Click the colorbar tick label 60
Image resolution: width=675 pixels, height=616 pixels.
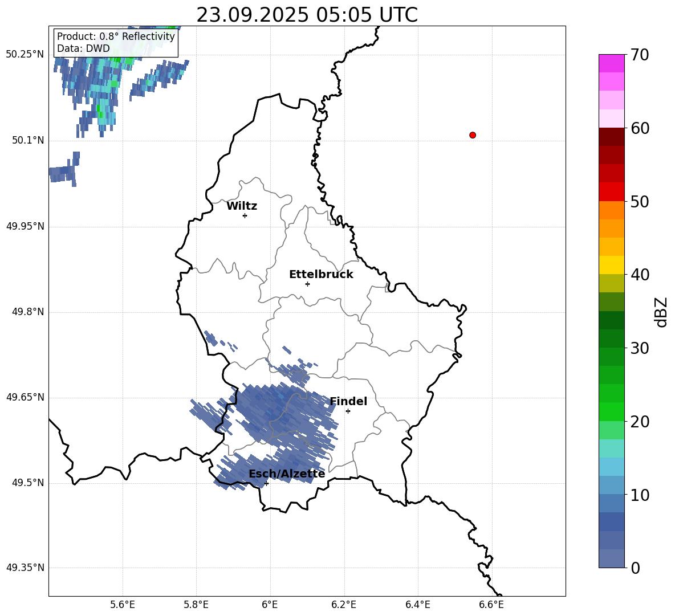[x=640, y=128]
